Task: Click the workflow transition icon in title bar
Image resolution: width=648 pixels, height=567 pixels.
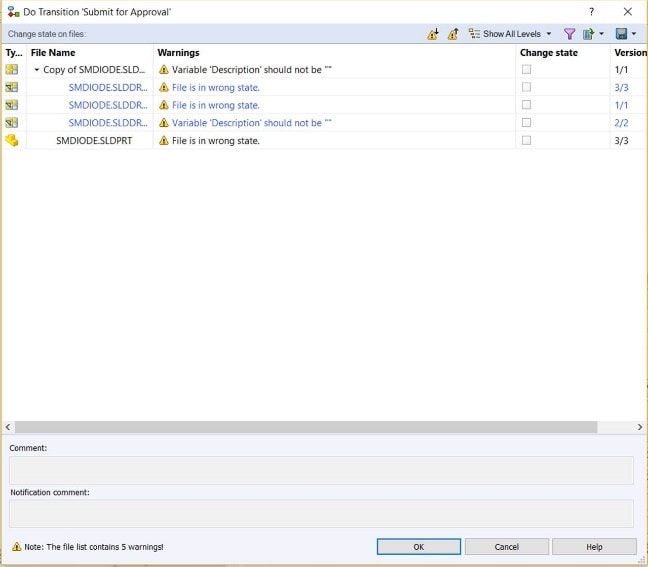Action: pos(13,12)
